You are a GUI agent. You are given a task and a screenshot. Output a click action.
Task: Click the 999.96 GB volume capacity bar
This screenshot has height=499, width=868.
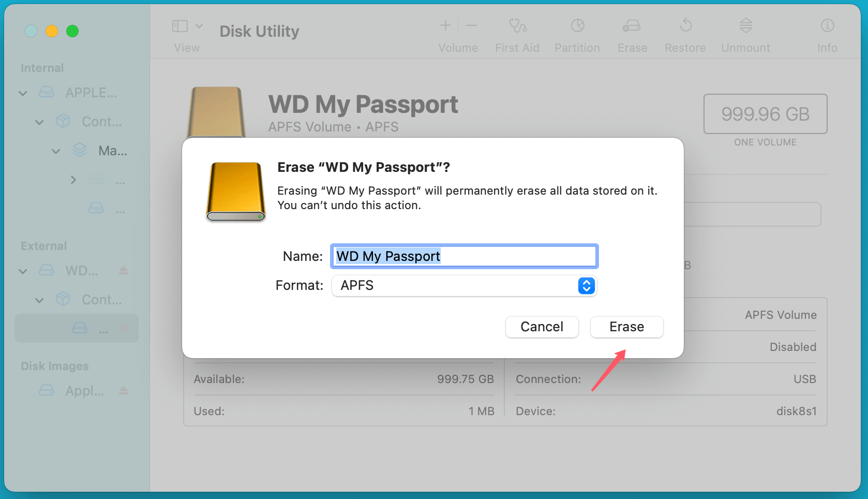pyautogui.click(x=765, y=114)
